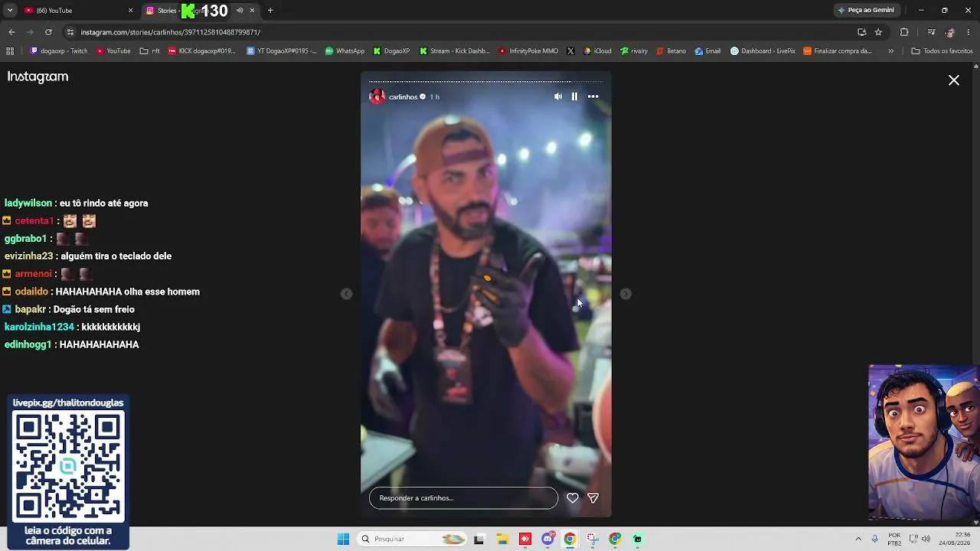Open carlinhos profile picture
The width and height of the screenshot is (980, 551).
coord(377,96)
